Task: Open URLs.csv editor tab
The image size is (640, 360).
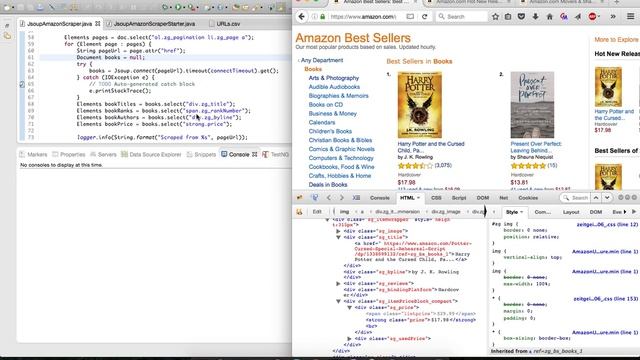Action: 224,24
